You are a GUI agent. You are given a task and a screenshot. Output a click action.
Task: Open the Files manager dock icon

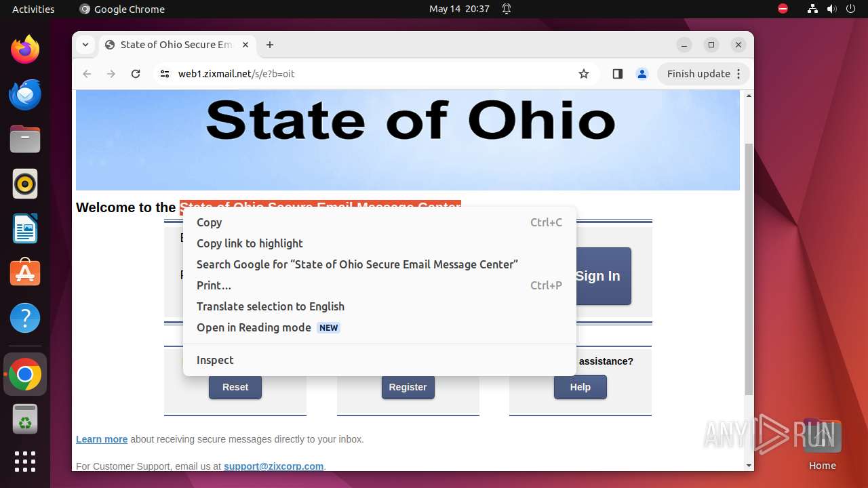tap(25, 139)
